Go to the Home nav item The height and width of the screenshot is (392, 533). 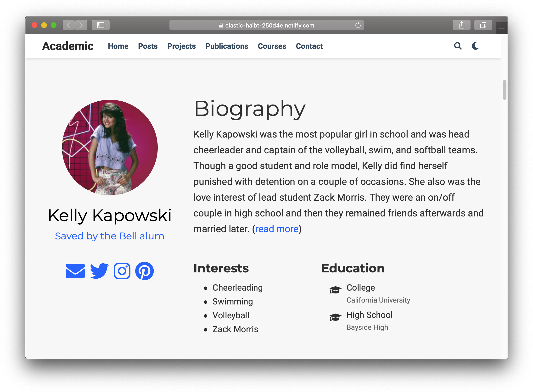[118, 46]
